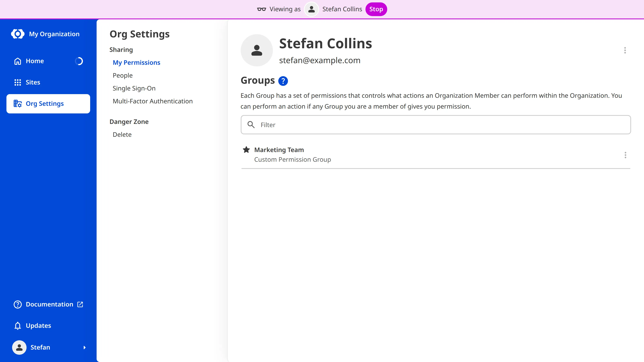This screenshot has height=362, width=644.
Task: Click the star icon beside Marketing Team
Action: pos(246,150)
